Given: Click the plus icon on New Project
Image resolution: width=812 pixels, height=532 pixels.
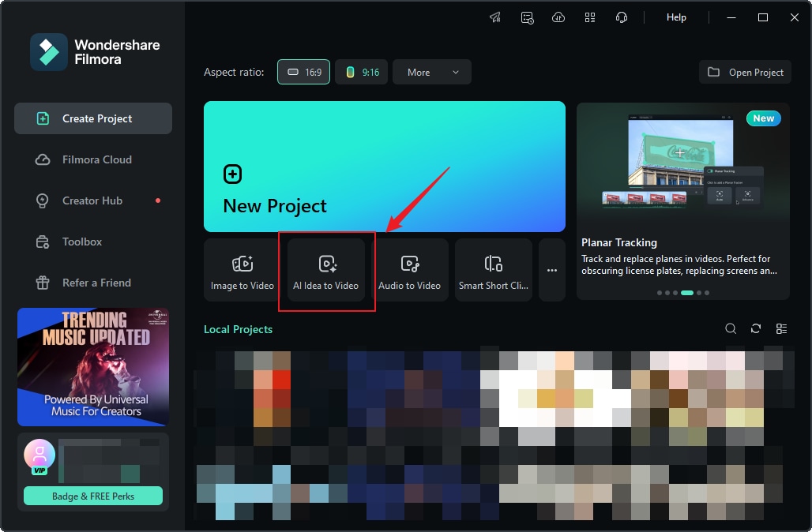Looking at the screenshot, I should click(232, 174).
